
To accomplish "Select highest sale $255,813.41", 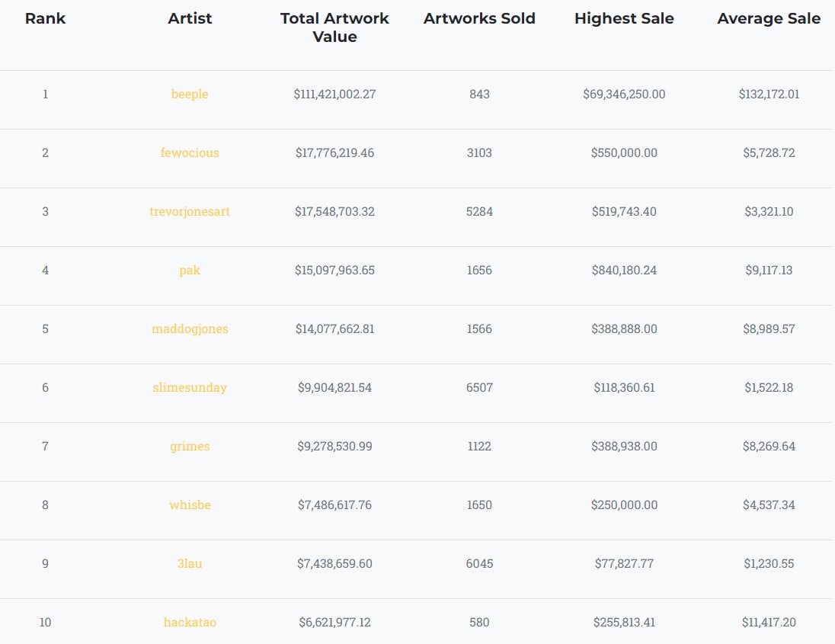I will [x=624, y=622].
